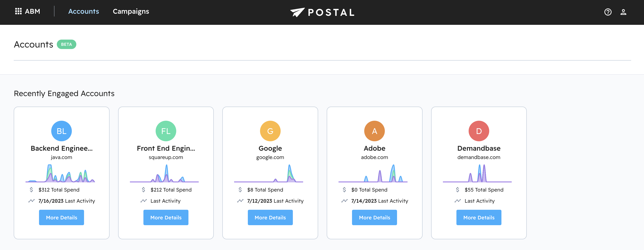Click the Google account name heading
644x250 pixels.
(270, 148)
